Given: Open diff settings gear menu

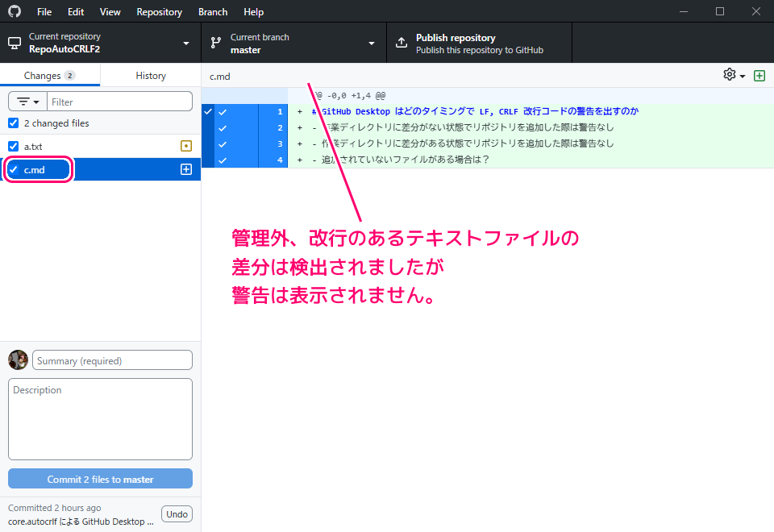Looking at the screenshot, I should point(734,75).
